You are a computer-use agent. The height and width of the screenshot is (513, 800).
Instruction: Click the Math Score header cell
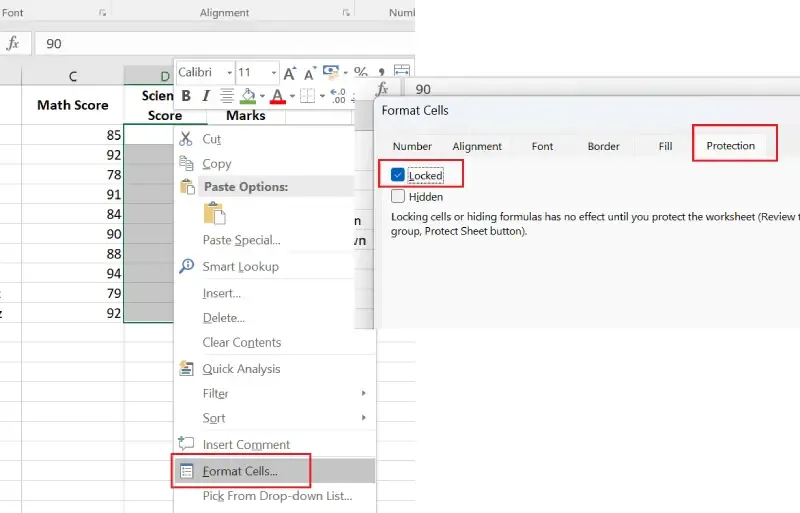[72, 105]
